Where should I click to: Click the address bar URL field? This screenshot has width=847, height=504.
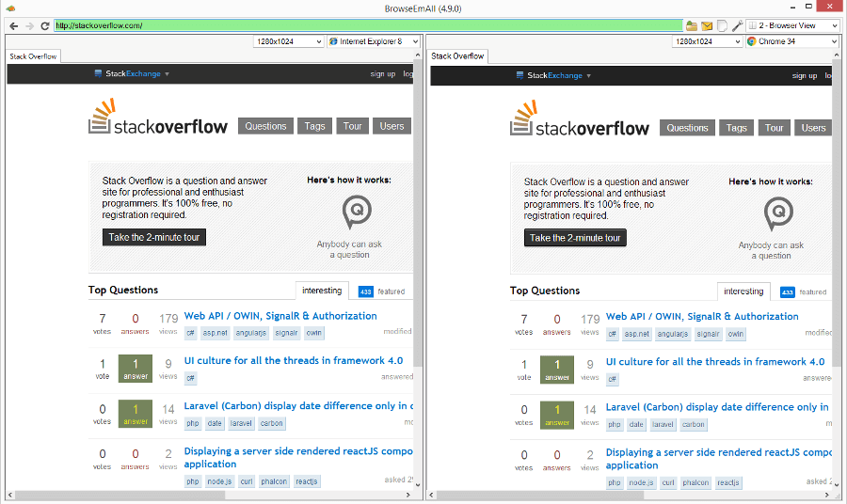click(x=368, y=25)
